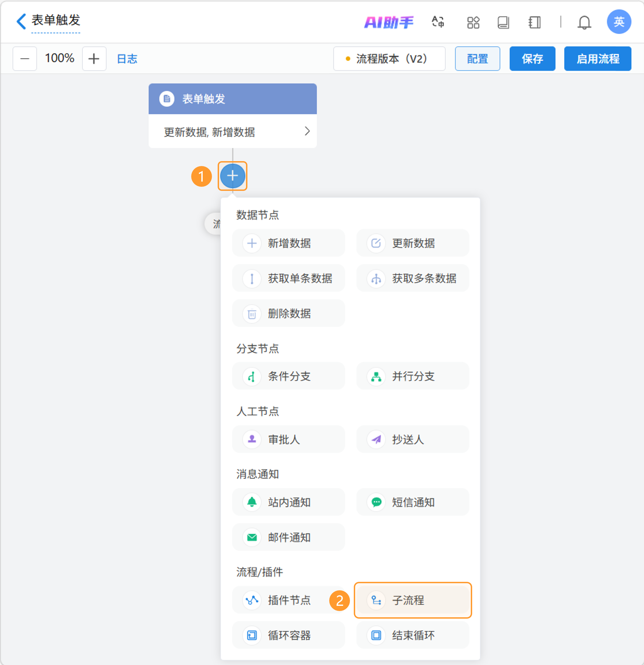Open the book documentation icon
The width and height of the screenshot is (644, 665).
[503, 22]
